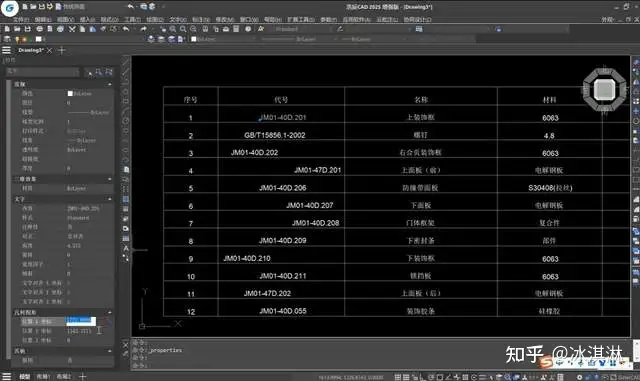
Task: Click the Print icon in standard toolbar
Action: [39, 29]
